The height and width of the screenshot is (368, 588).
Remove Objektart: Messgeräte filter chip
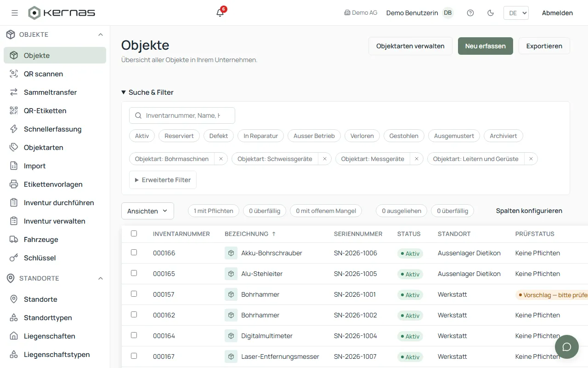[417, 159]
